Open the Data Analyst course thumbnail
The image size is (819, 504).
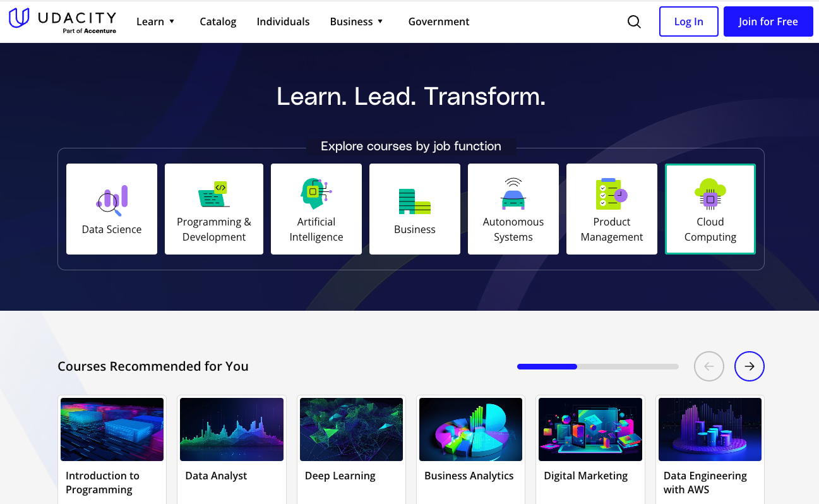(x=231, y=429)
